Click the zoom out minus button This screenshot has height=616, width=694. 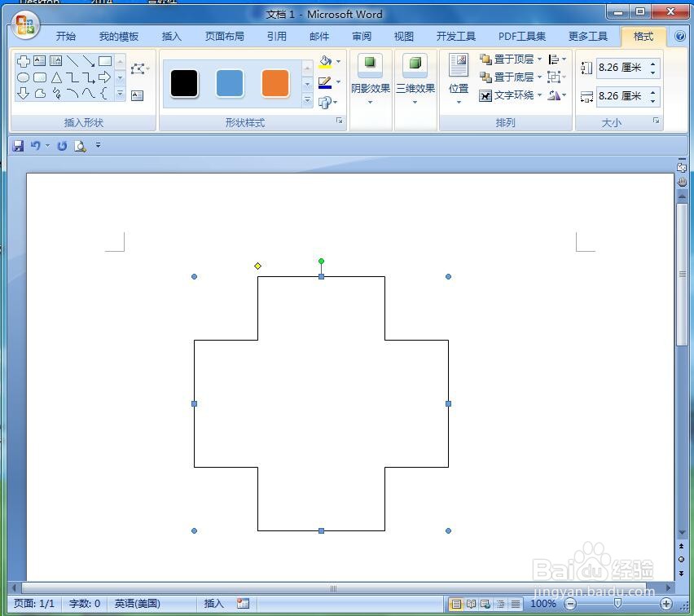click(x=570, y=604)
